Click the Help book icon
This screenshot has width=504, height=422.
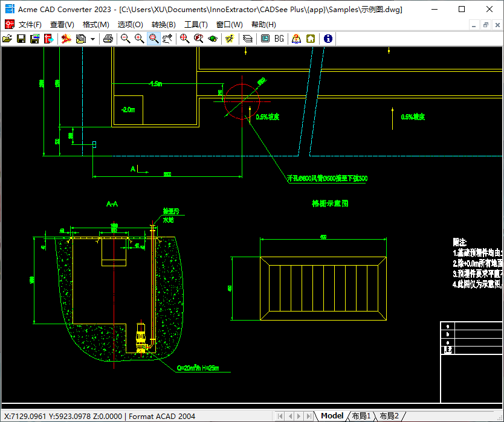[x=296, y=39]
